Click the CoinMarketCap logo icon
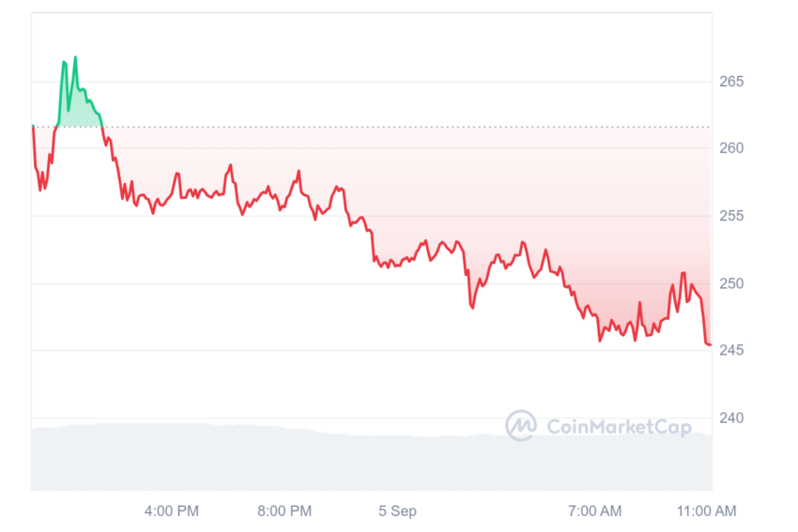The height and width of the screenshot is (532, 798). pyautogui.click(x=521, y=425)
